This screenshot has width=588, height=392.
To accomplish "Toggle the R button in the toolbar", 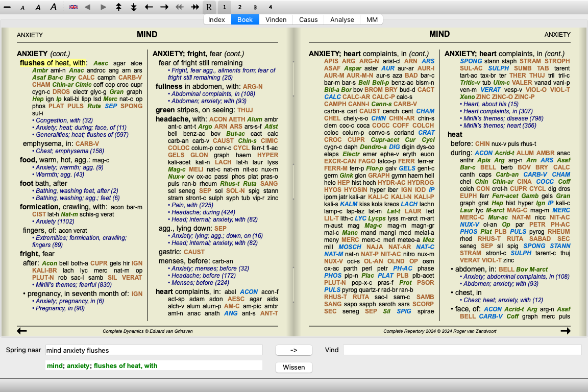I will 209,7.
